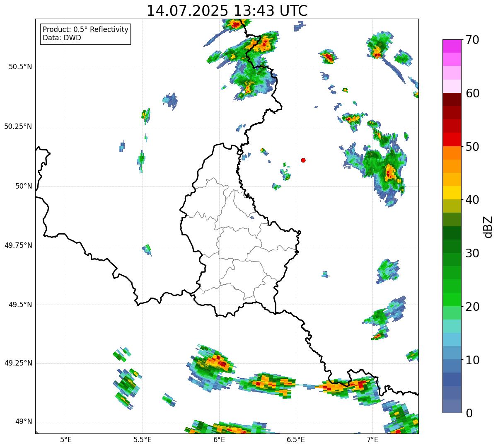Click the latitude label '49.75°N'
The image size is (498, 448).
coord(18,245)
